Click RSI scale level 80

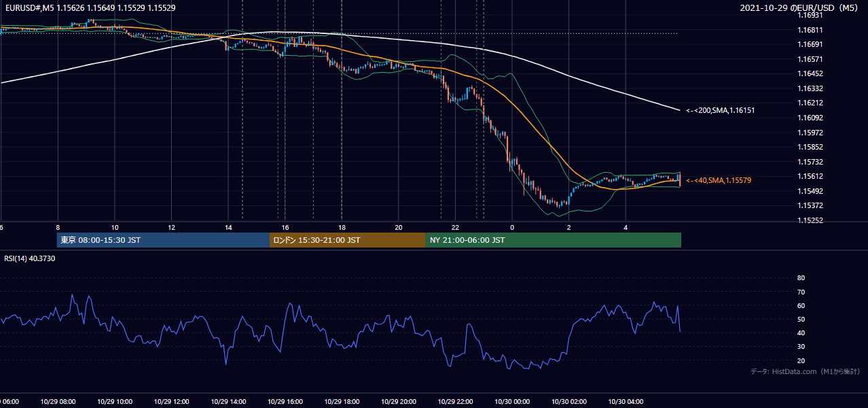tap(801, 278)
